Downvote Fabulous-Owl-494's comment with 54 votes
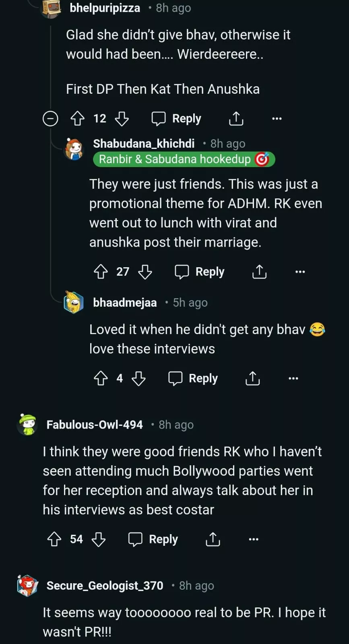The height and width of the screenshot is (644, 349). coord(99,539)
